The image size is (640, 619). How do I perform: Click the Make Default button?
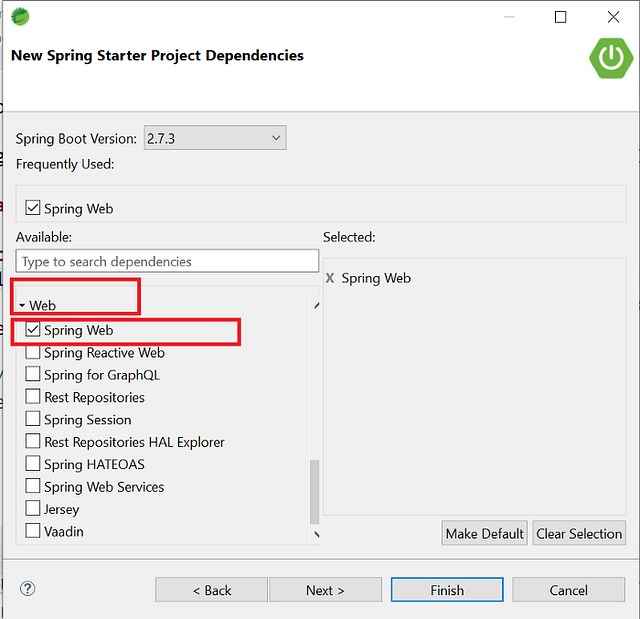click(484, 533)
